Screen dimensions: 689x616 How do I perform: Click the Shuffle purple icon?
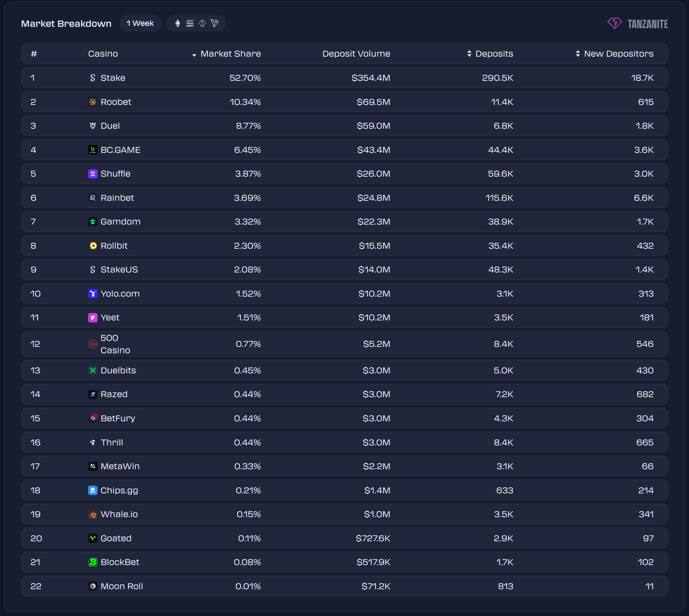click(x=93, y=174)
